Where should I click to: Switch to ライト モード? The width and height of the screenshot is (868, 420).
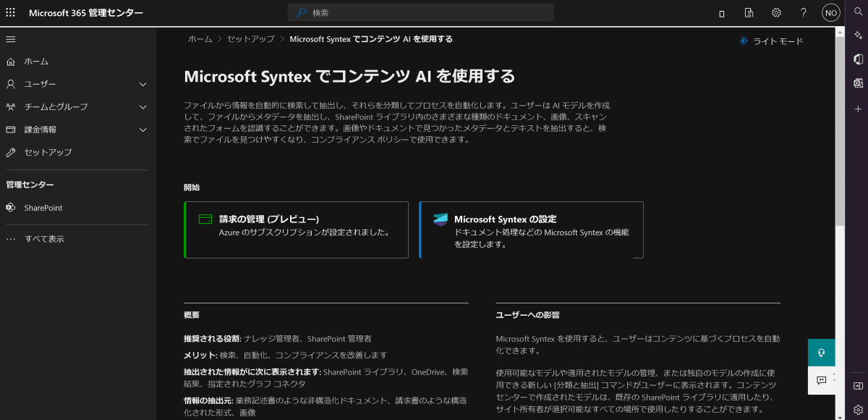click(771, 41)
